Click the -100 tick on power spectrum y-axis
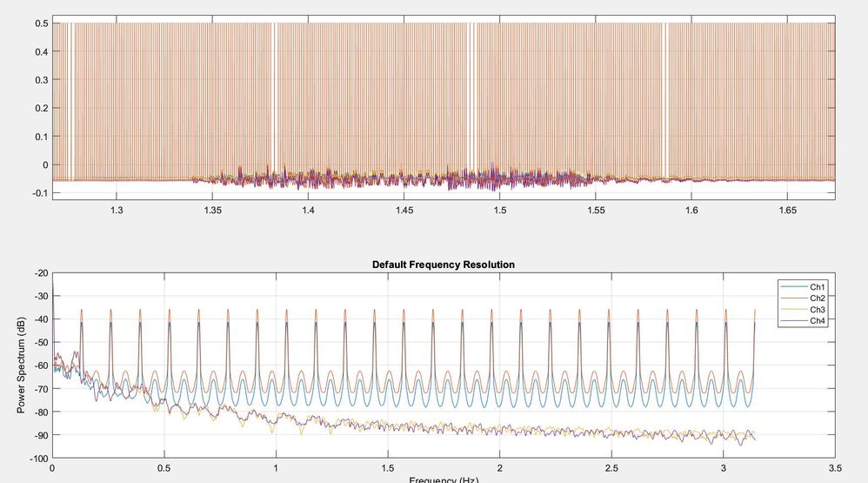 [39, 459]
